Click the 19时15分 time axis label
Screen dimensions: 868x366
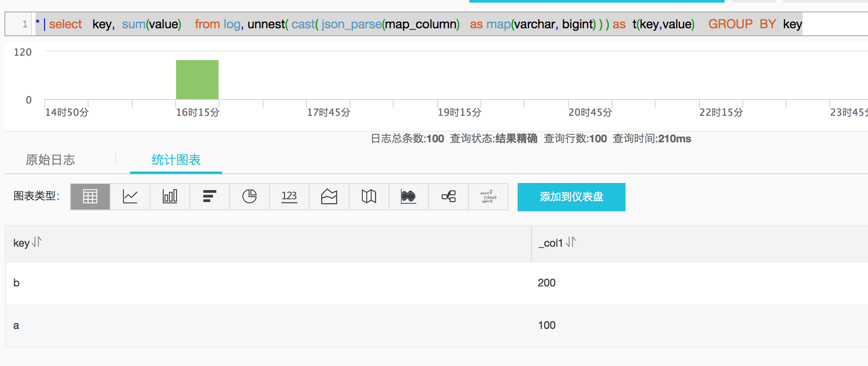(459, 112)
